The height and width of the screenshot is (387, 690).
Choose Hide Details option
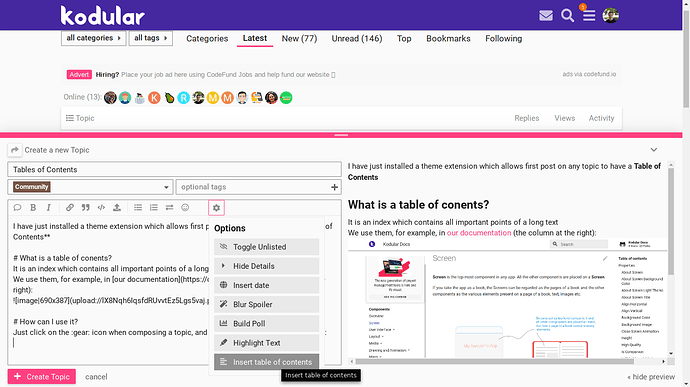(x=267, y=266)
